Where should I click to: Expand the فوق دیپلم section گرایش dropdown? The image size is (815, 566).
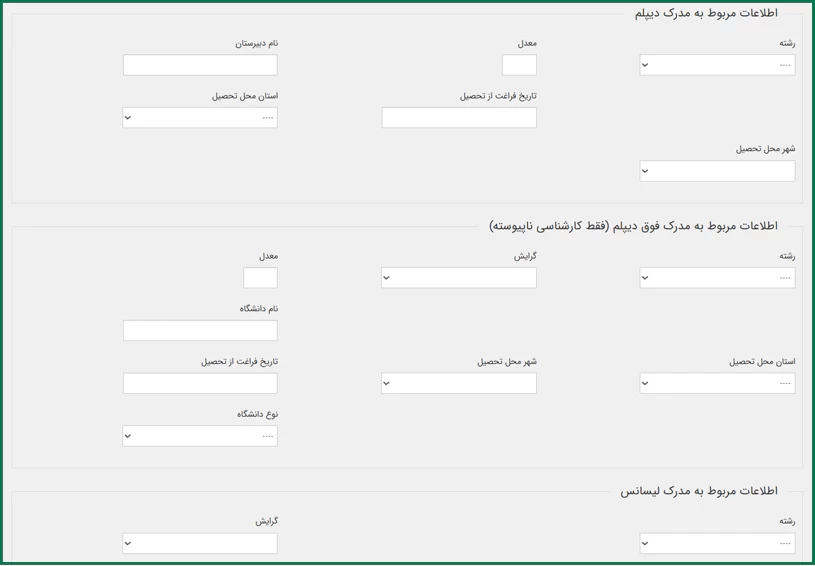pos(459,278)
